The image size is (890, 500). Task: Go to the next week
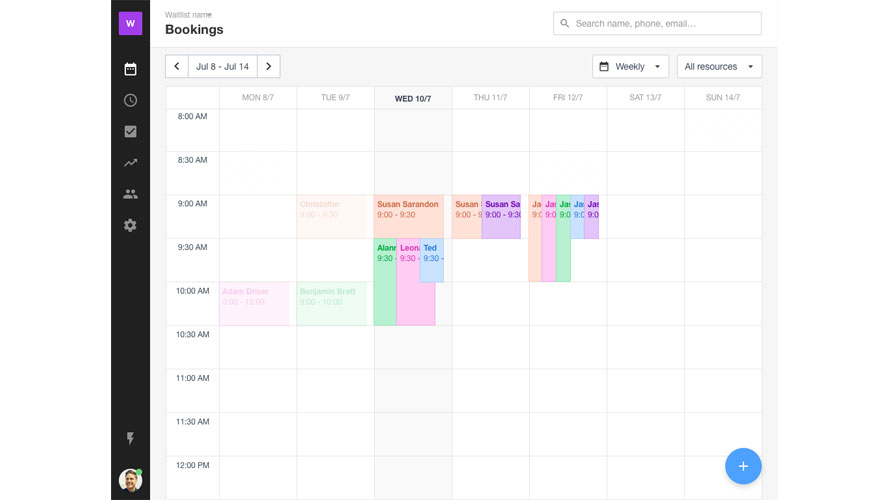[x=268, y=67]
